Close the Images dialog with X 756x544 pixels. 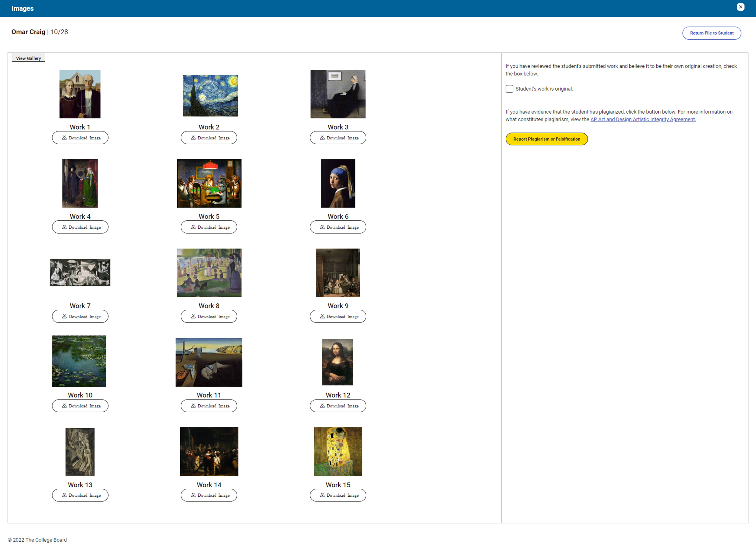click(x=740, y=7)
